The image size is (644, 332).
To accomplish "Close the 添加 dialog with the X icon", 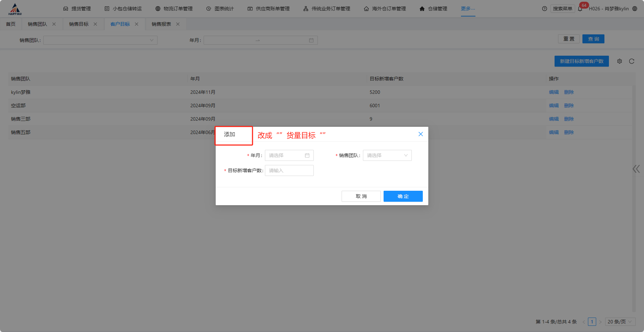I will click(x=420, y=134).
